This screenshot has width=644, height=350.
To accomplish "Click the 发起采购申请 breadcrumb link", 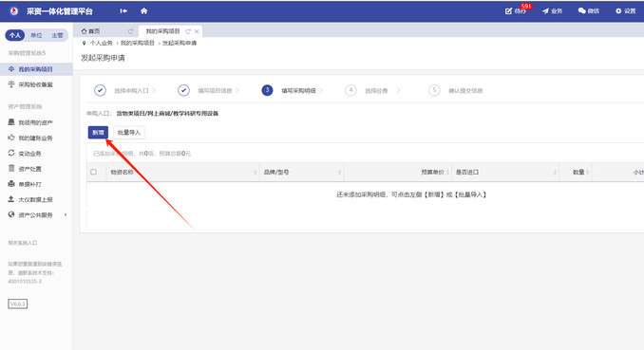I will point(180,43).
